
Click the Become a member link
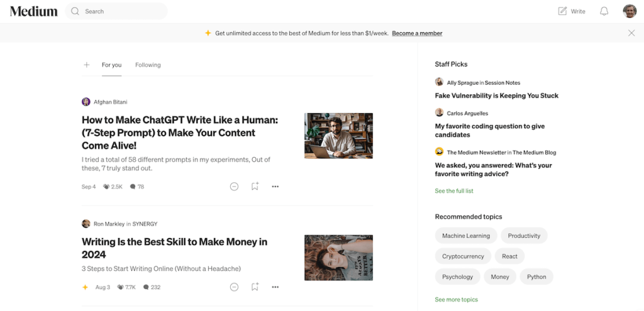(x=417, y=33)
